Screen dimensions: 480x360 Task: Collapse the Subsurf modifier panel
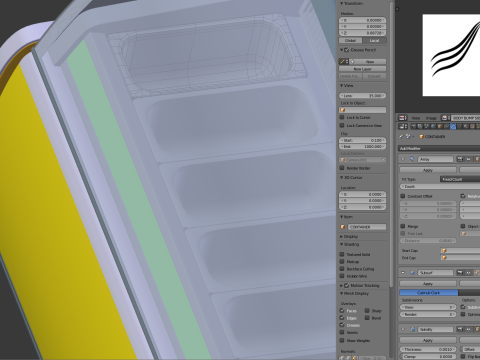coord(403,272)
